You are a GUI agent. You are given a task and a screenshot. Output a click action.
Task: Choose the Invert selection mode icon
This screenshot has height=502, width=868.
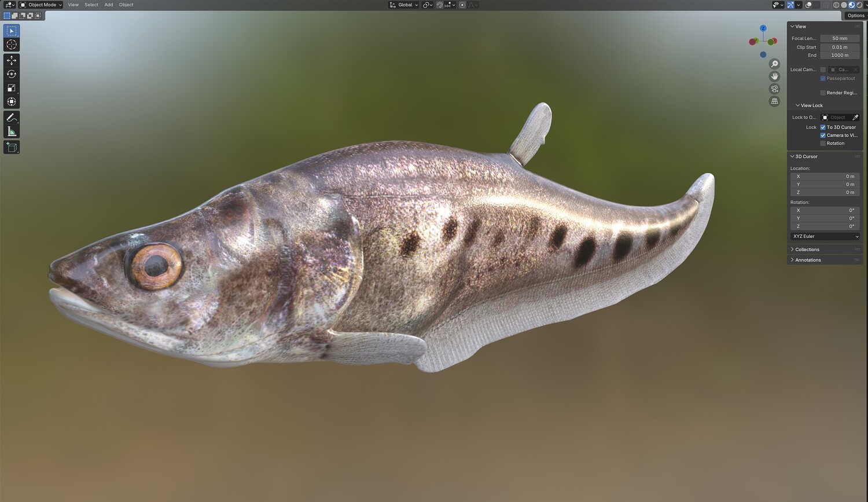pos(30,16)
